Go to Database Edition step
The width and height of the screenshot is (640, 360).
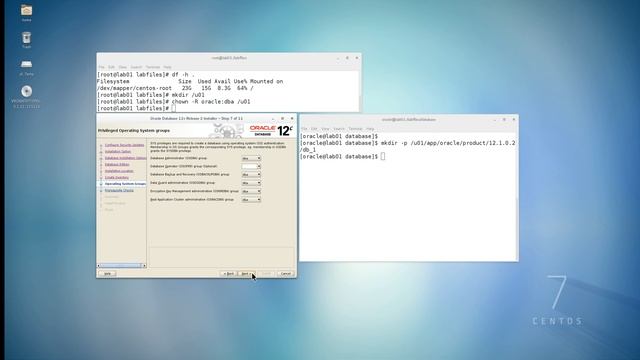click(x=117, y=164)
